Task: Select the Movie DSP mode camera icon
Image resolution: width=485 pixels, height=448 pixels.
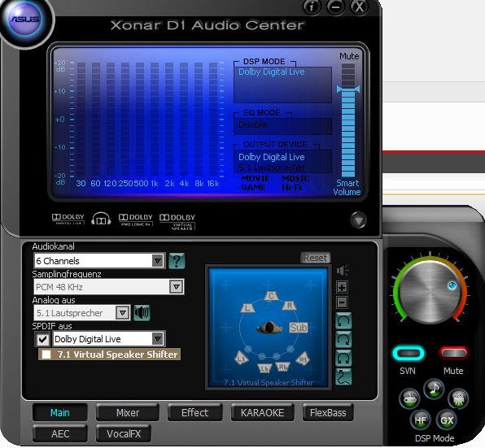Action: pos(458,398)
